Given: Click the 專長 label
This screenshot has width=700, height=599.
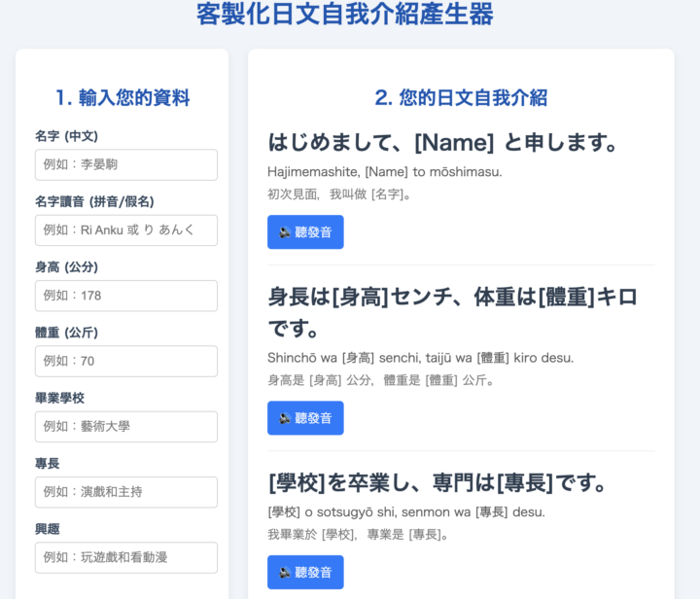Looking at the screenshot, I should click(x=48, y=463).
